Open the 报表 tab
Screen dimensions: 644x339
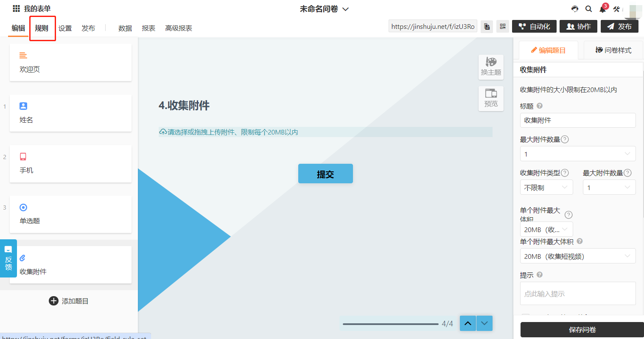point(148,28)
